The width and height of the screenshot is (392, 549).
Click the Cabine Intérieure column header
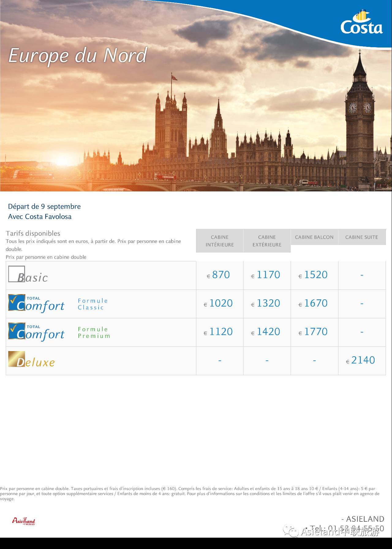click(x=220, y=241)
